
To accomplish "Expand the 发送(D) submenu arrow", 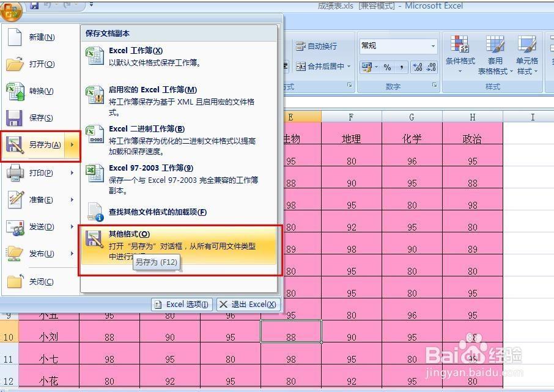I will tap(72, 226).
